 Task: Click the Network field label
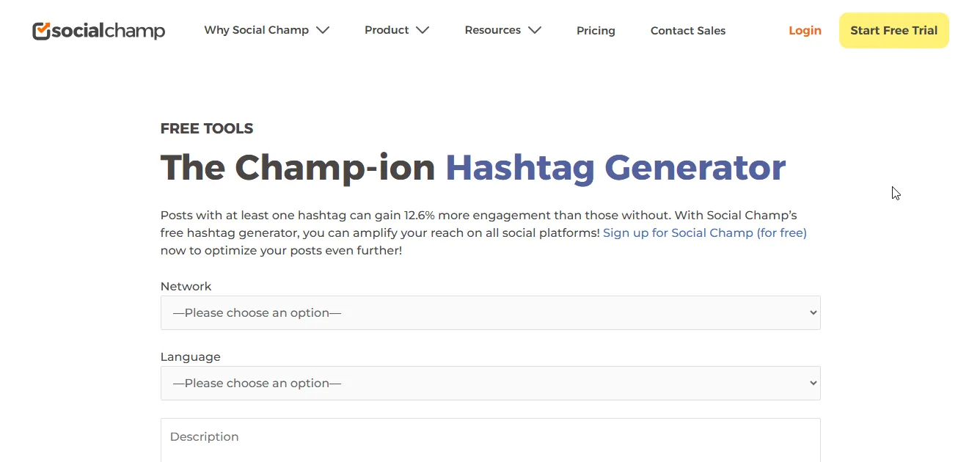[186, 286]
